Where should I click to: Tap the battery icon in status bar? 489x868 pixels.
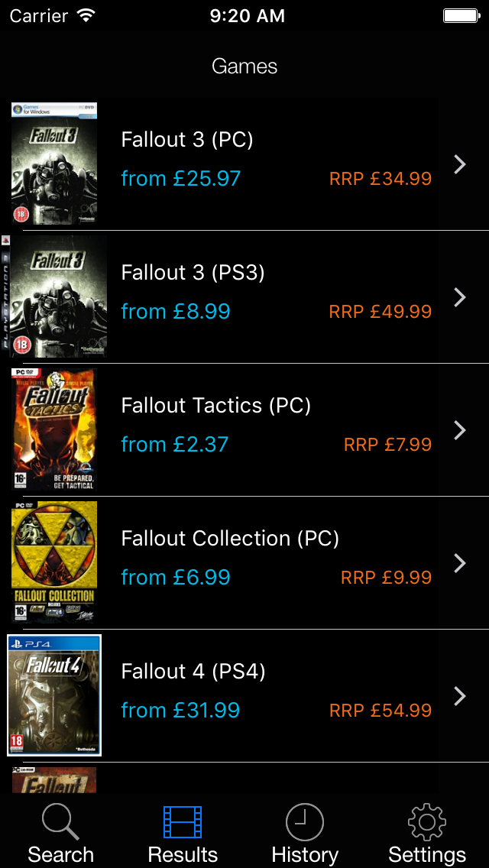[462, 15]
